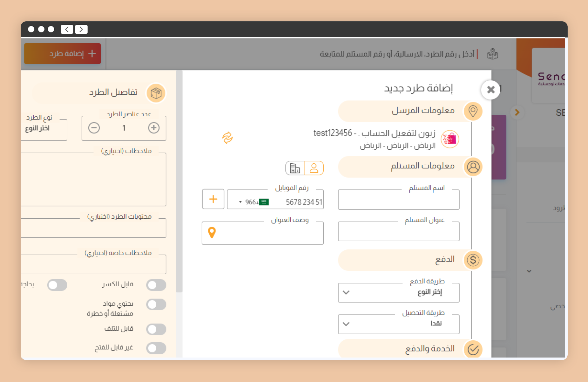This screenshot has width=588, height=382.
Task: Click the parcel tracking icon in header
Action: click(492, 54)
